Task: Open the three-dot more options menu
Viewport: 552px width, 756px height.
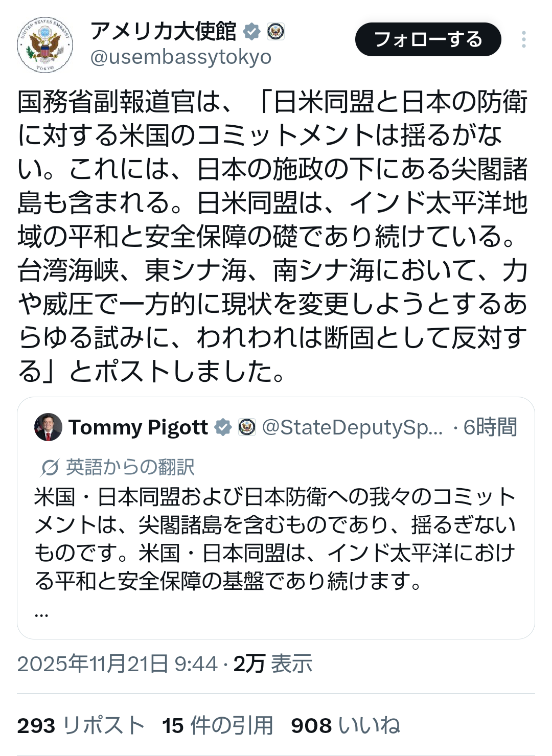Action: coord(523,39)
